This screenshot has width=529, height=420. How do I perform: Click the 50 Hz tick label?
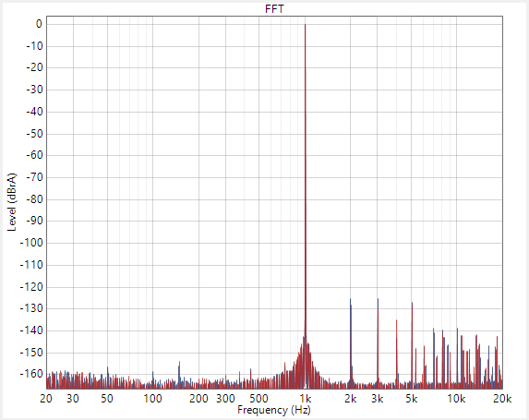coord(107,399)
